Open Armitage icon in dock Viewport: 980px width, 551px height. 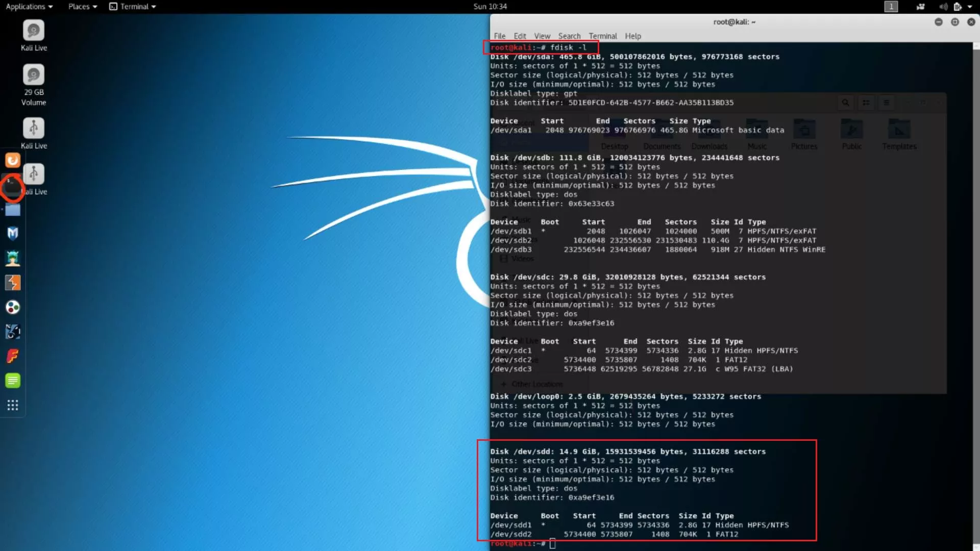coord(13,258)
